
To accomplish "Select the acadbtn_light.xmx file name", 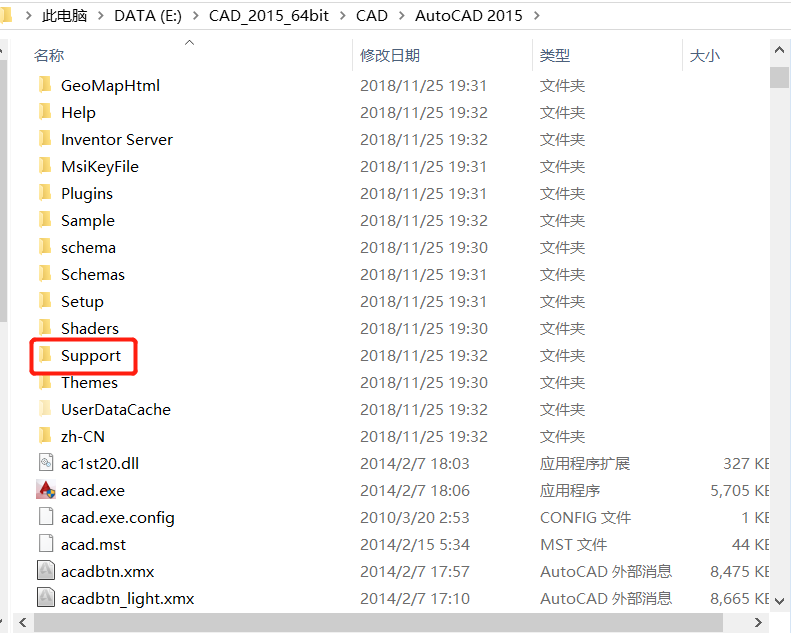I will point(128,598).
